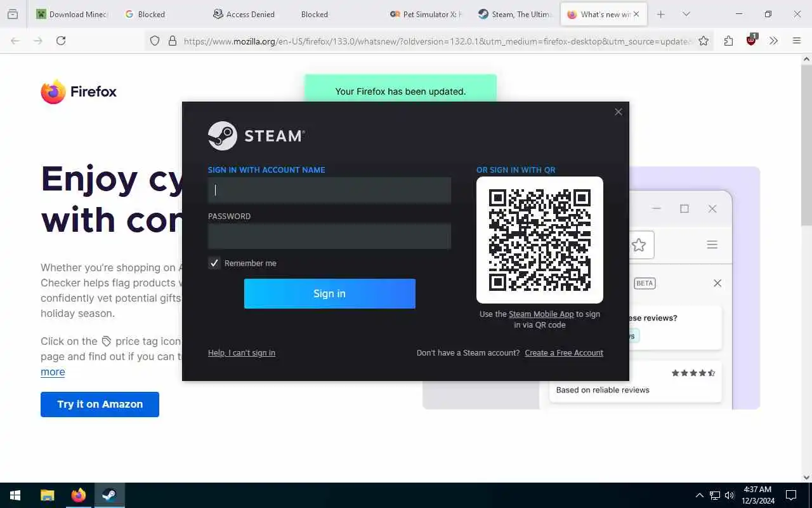Follow the Steam Mobile App link
812x508 pixels.
tap(541, 314)
